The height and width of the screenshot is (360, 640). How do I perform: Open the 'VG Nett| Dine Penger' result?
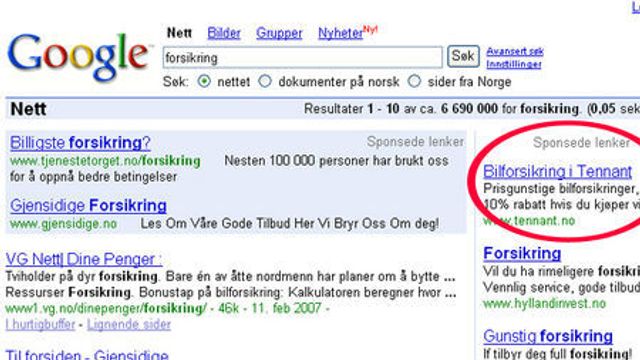click(x=84, y=259)
